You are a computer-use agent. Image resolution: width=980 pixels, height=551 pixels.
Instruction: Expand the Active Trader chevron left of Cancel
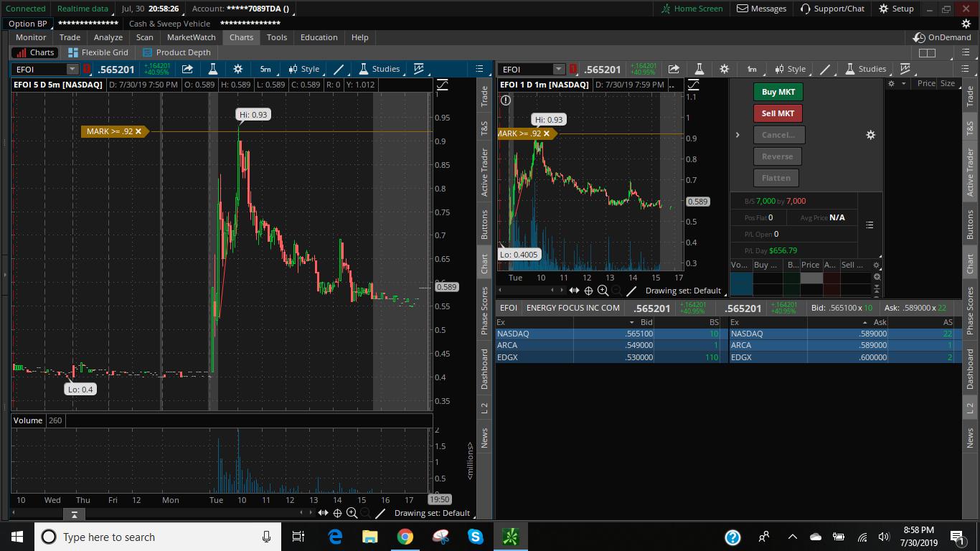[738, 135]
